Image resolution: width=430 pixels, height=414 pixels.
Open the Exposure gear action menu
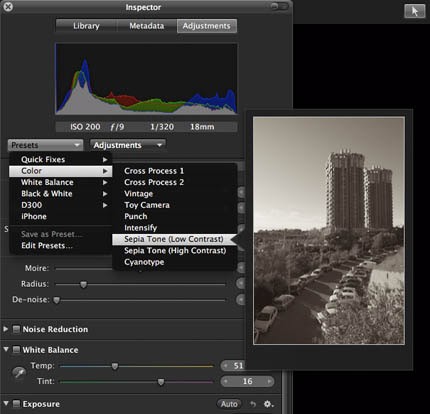tap(269, 404)
